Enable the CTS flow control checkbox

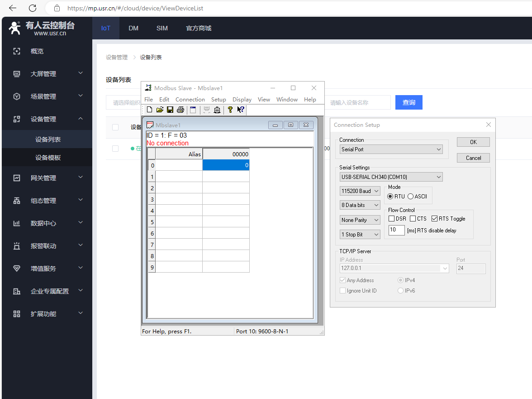click(413, 218)
